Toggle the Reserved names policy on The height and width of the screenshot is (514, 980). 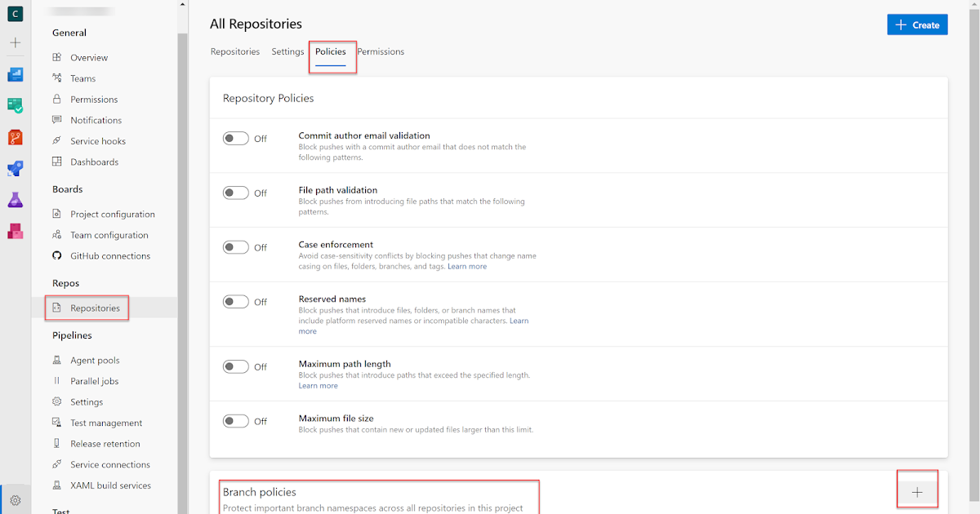coord(235,301)
